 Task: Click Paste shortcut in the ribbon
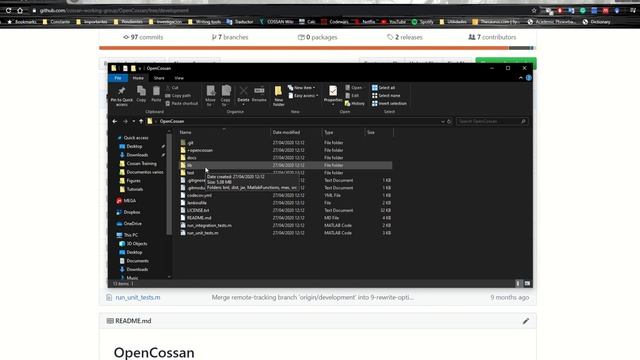(182, 103)
